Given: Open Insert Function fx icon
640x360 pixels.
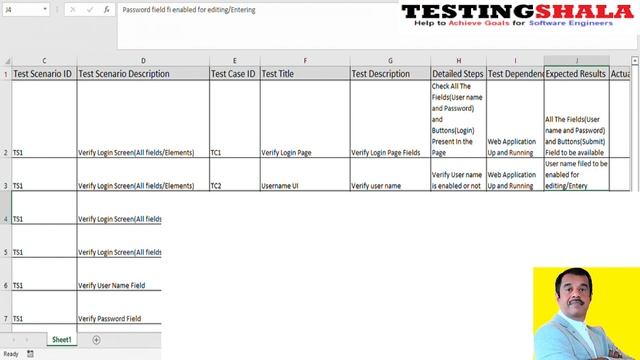Looking at the screenshot, I should [107, 9].
